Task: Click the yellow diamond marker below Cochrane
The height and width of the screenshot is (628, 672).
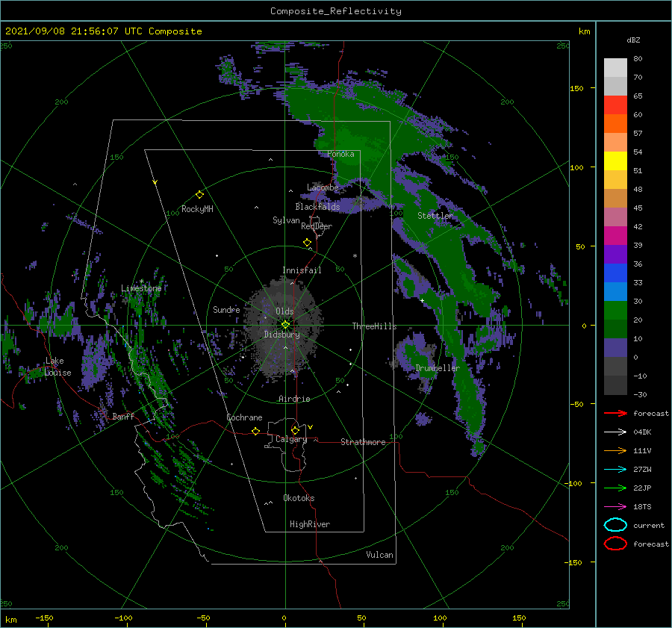Action: point(255,431)
